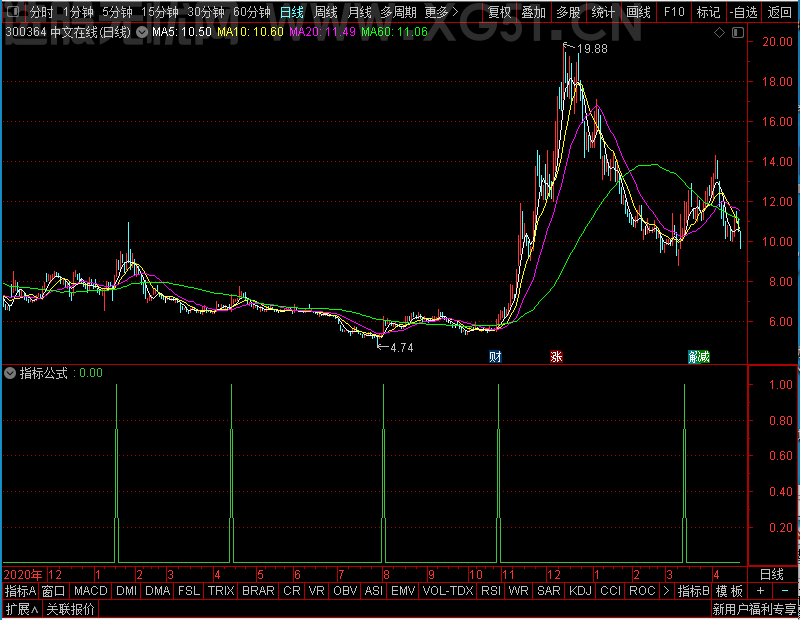Open the 指标A indicator group

(x=20, y=591)
